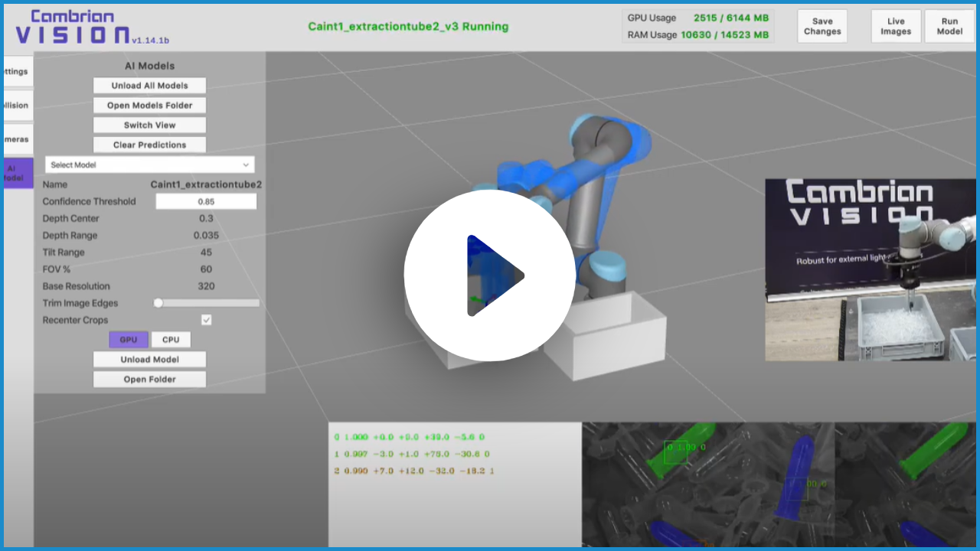This screenshot has width=980, height=551.
Task: Click the Cambrian Vision logo
Action: tap(73, 27)
